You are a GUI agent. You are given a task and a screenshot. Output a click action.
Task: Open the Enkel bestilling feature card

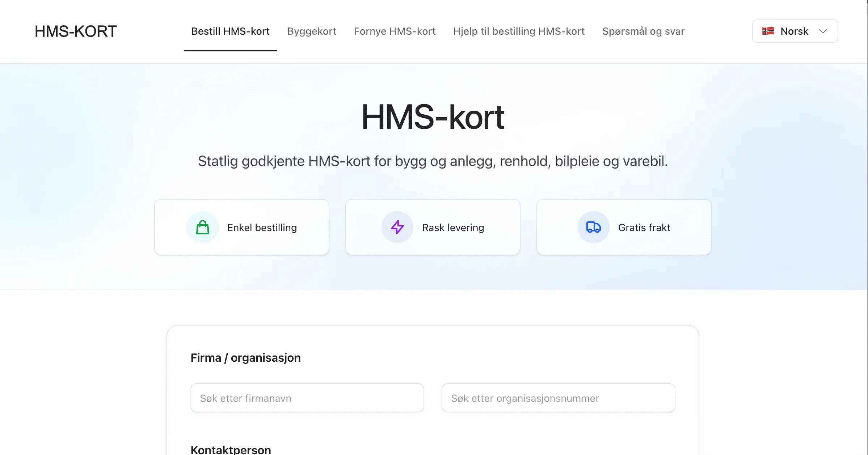[241, 227]
